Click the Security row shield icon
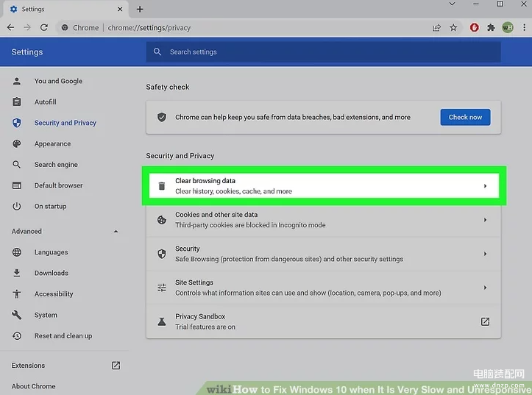532x395 pixels. coord(162,254)
